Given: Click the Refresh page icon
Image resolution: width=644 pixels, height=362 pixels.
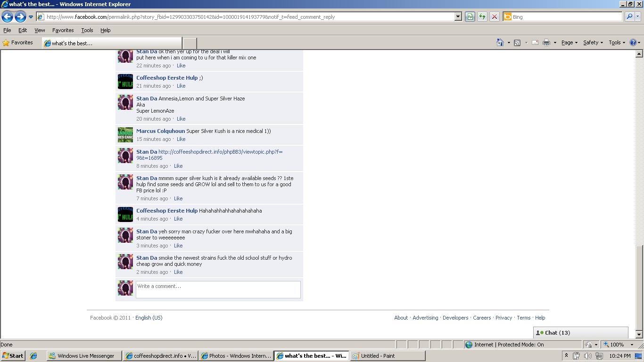Looking at the screenshot, I should pos(482,17).
